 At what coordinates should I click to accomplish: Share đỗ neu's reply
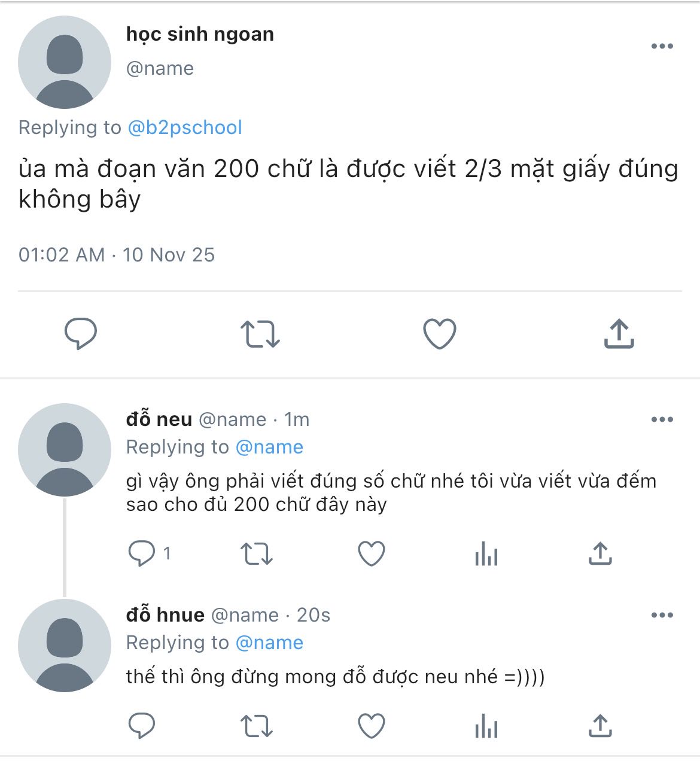pos(600,553)
